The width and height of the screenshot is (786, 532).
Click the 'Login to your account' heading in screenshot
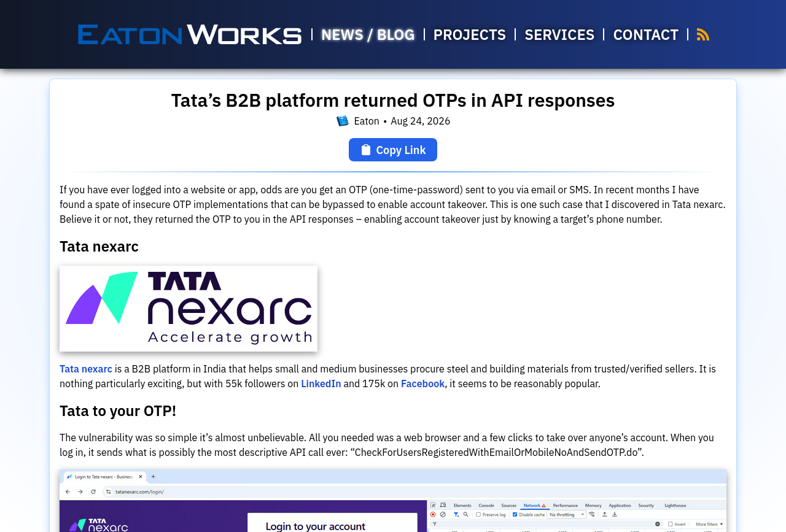(316, 526)
